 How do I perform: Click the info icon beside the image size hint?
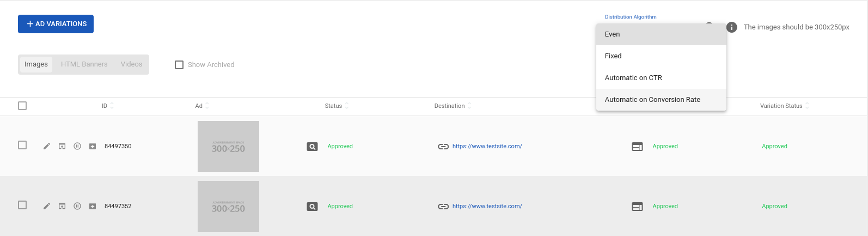[732, 27]
